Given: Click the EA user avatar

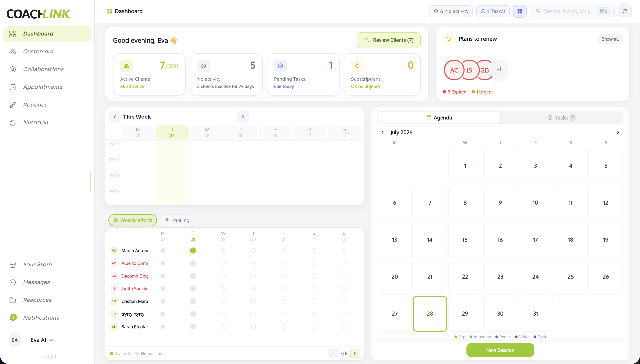Looking at the screenshot, I should point(15,340).
